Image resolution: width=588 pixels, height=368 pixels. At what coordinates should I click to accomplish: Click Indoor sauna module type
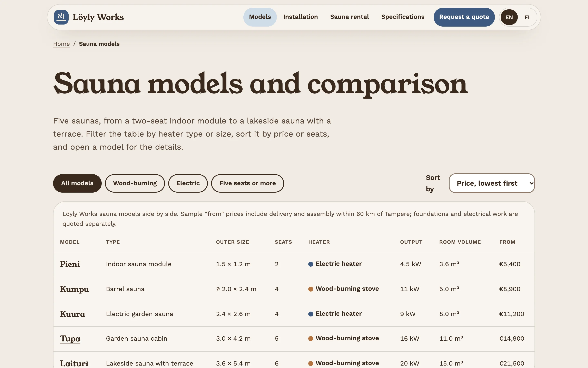(x=139, y=264)
